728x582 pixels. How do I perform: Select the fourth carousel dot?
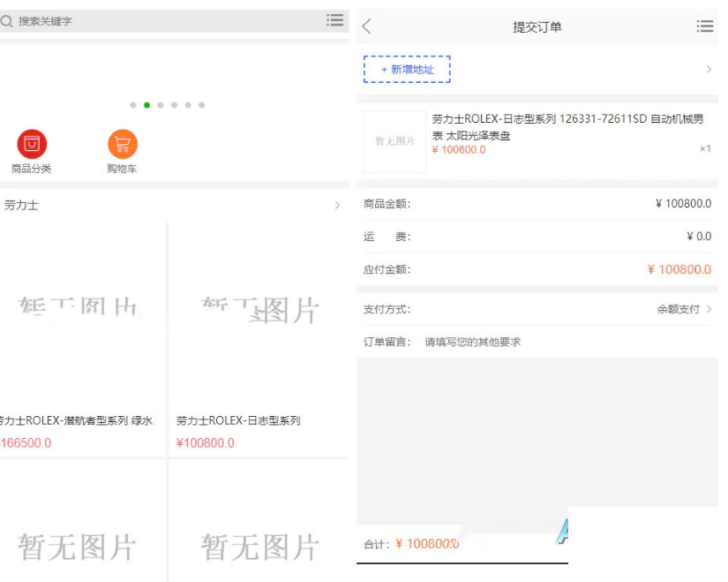174,105
